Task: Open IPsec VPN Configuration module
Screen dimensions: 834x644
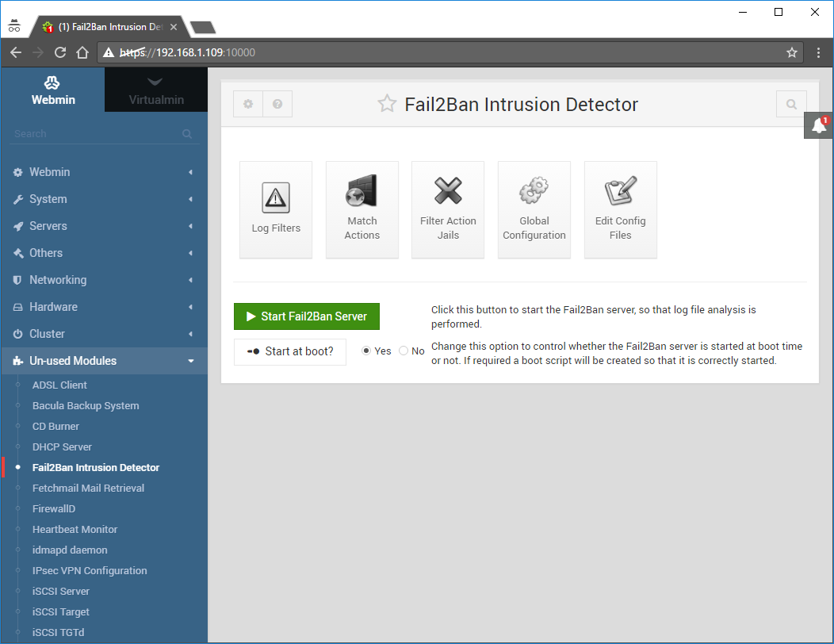Action: (x=90, y=570)
